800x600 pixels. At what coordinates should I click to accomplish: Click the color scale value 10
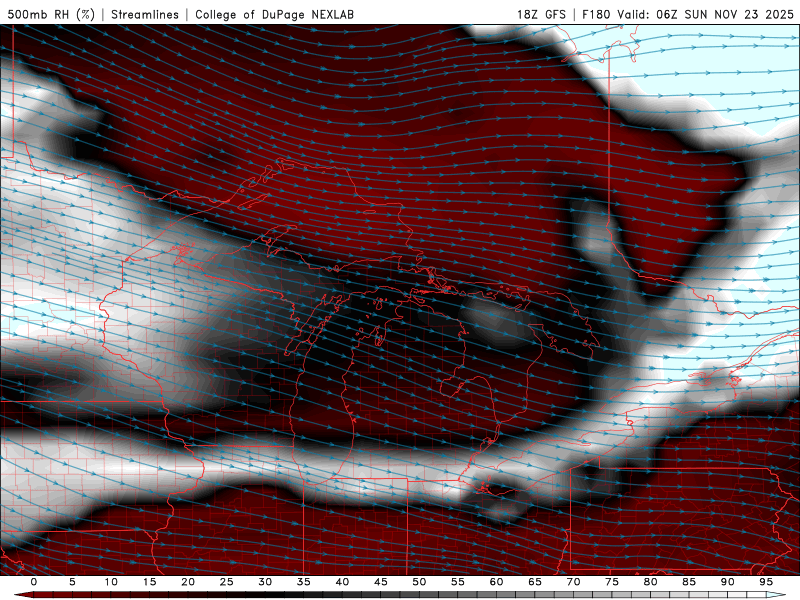(x=111, y=582)
